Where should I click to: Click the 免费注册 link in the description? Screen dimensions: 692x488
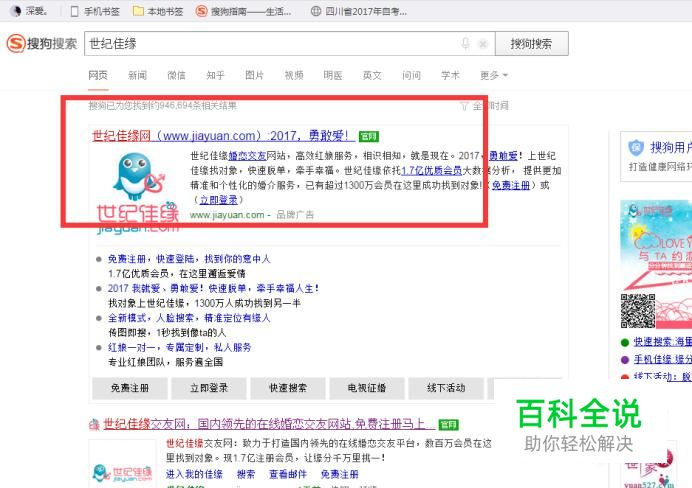[511, 185]
